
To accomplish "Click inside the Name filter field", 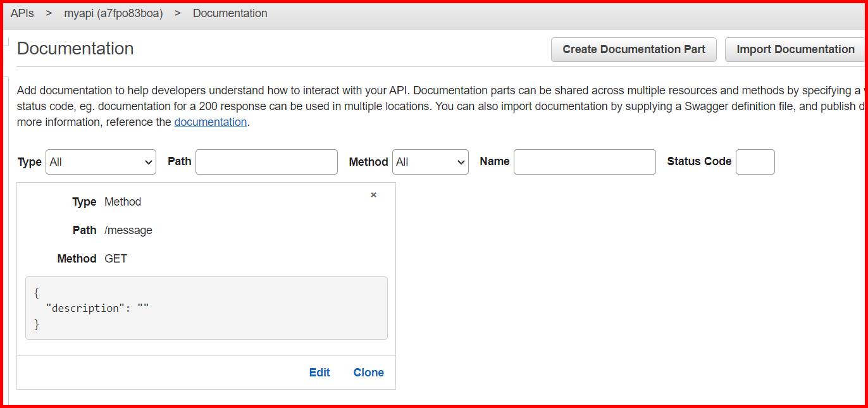I will 584,162.
